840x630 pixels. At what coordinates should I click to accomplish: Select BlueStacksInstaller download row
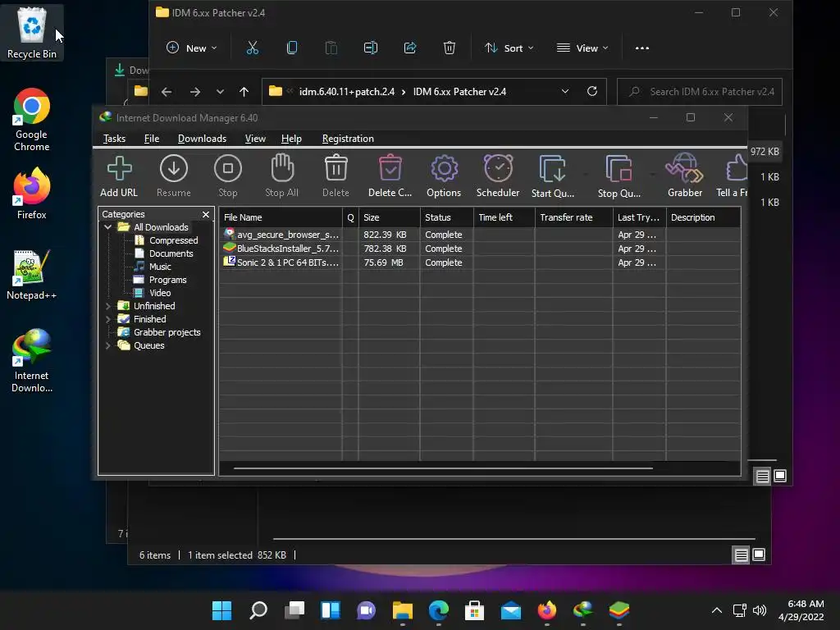(480, 249)
